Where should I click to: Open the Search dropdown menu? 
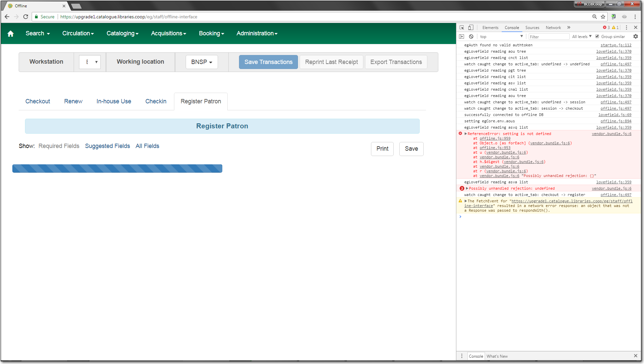point(38,33)
